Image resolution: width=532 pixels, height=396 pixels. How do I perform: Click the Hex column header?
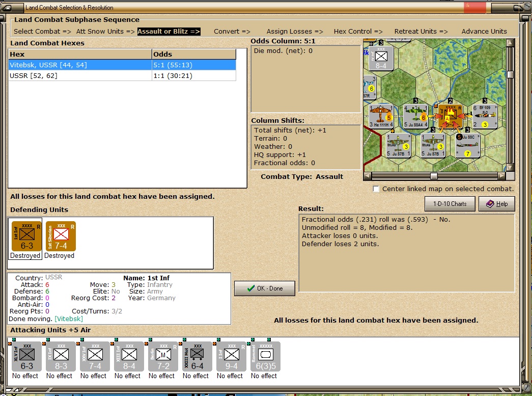(x=80, y=55)
